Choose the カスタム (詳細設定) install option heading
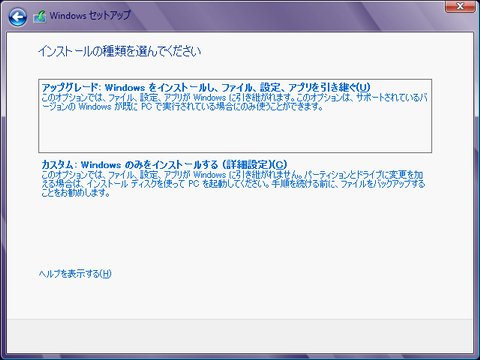The image size is (480, 360). coord(164,165)
